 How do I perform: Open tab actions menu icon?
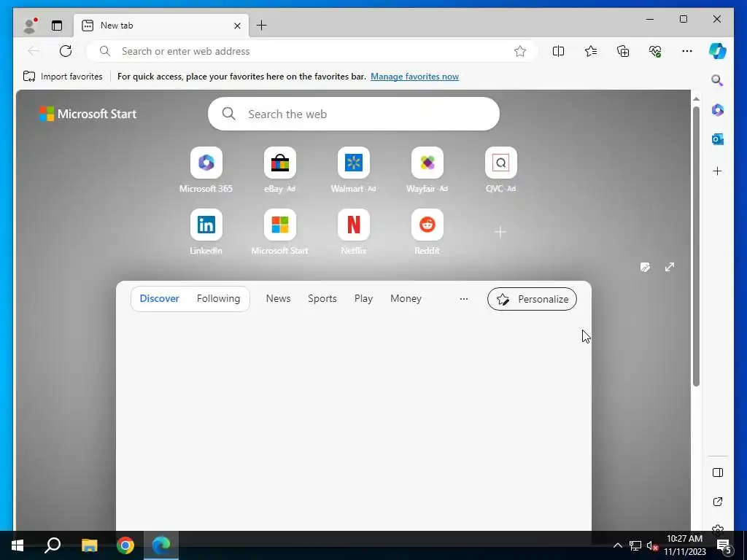[x=57, y=26]
